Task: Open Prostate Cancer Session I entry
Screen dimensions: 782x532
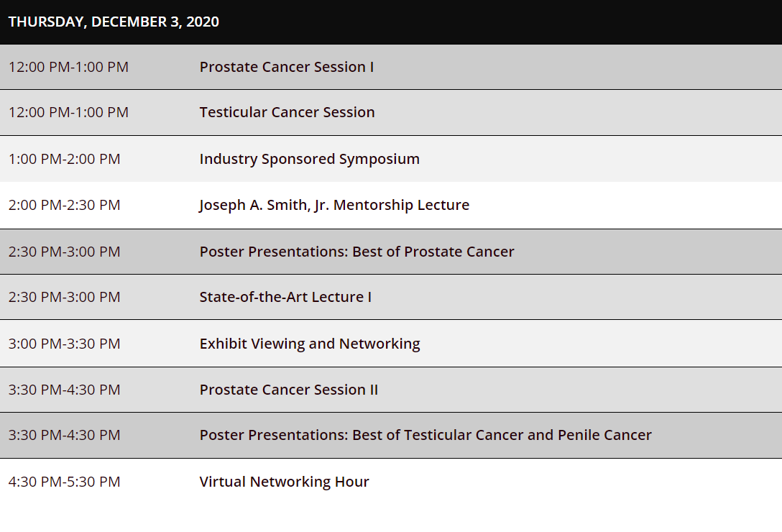Action: [287, 67]
